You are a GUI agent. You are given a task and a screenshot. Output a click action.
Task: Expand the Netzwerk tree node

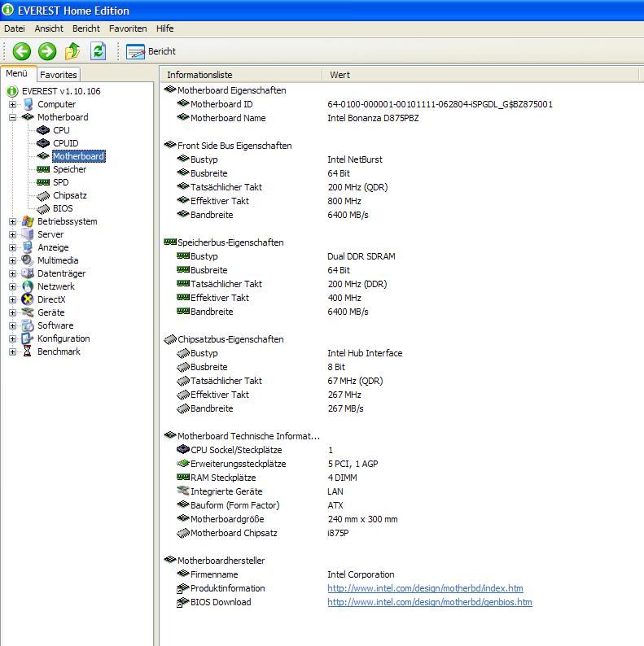(12, 286)
